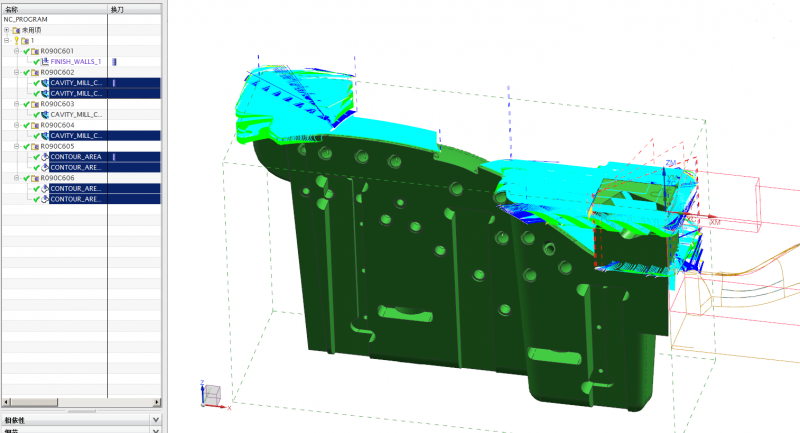Click tool-change marker in CONTOUR_AREA row
Image resolution: width=800 pixels, height=433 pixels.
click(114, 157)
